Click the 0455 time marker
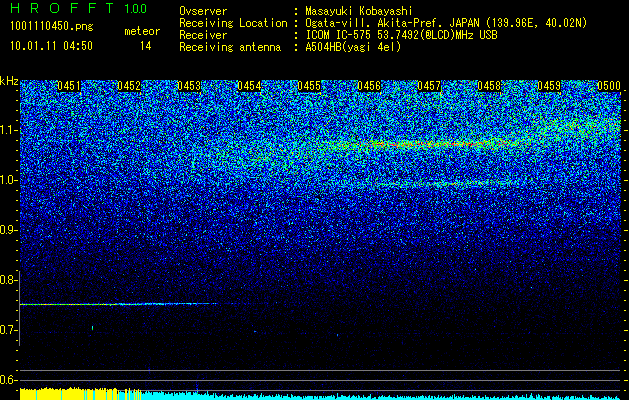 click(x=309, y=86)
